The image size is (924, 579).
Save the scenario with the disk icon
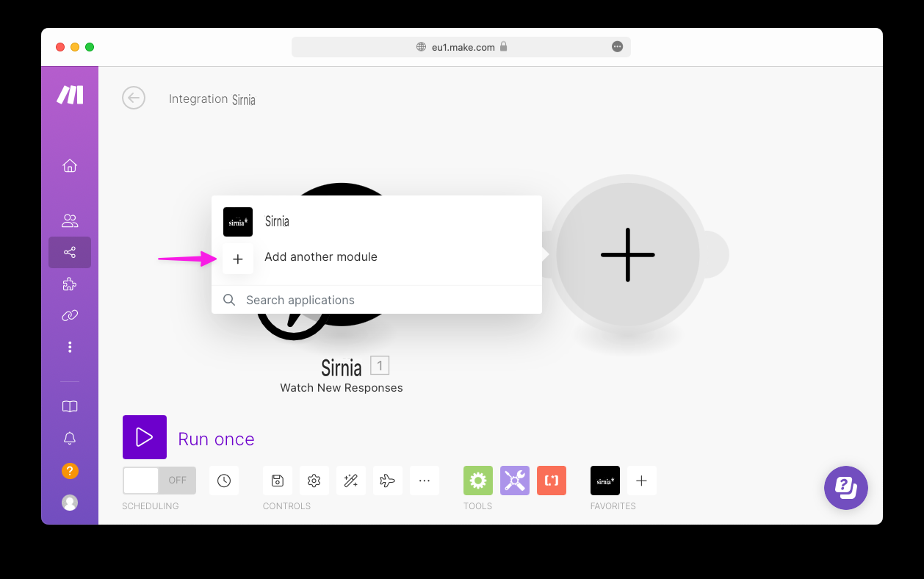tap(278, 481)
